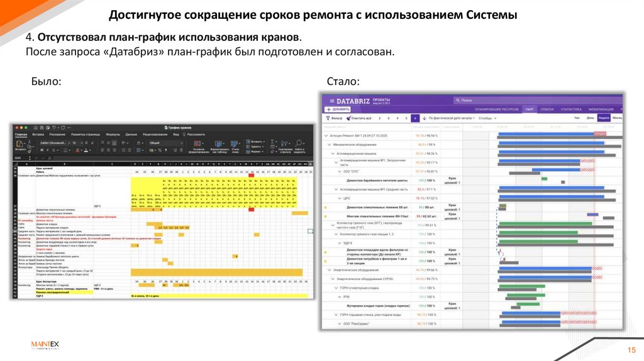The height and width of the screenshot is (361, 644).
Task: Toggle sort direction arrow in Databriz
Action: click(x=425, y=118)
